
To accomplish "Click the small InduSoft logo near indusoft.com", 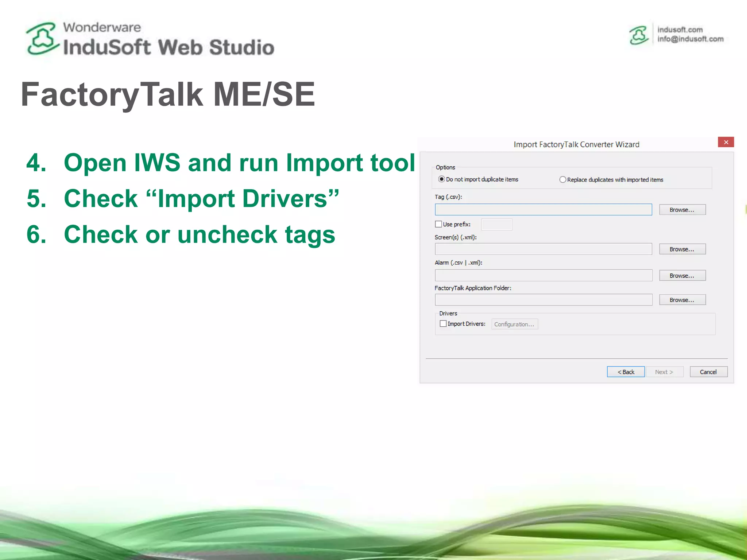I will pos(639,35).
